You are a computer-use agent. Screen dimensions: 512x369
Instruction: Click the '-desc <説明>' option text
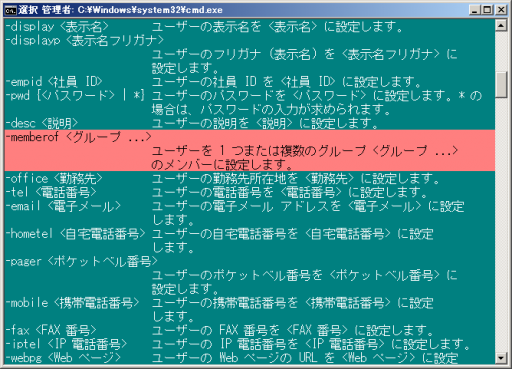42,124
